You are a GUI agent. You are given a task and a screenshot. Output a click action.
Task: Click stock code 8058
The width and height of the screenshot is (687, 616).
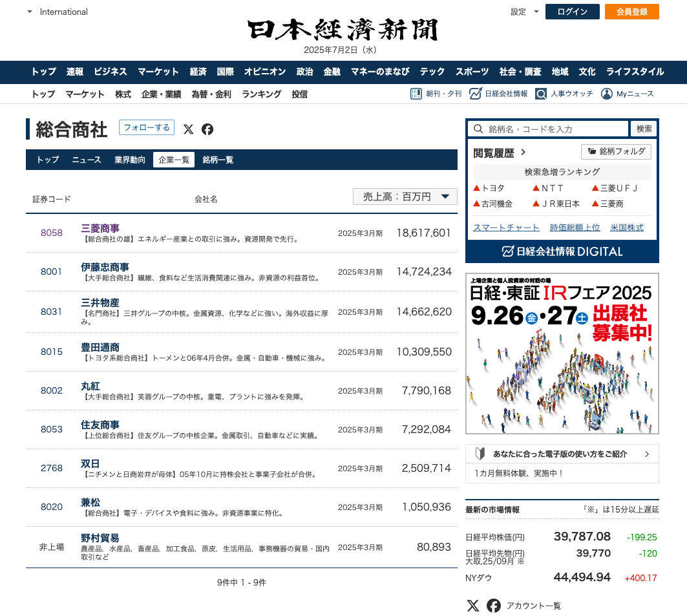click(x=52, y=233)
